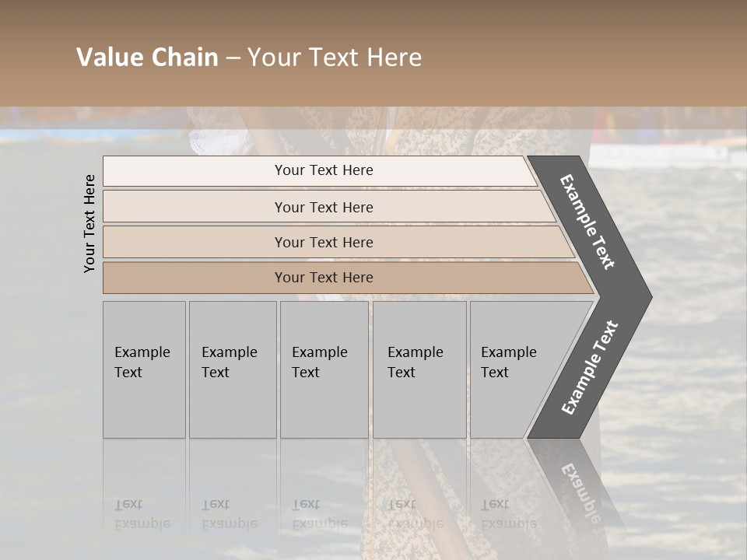
Task: Select the first "Example Text" box from left
Action: coord(144,369)
